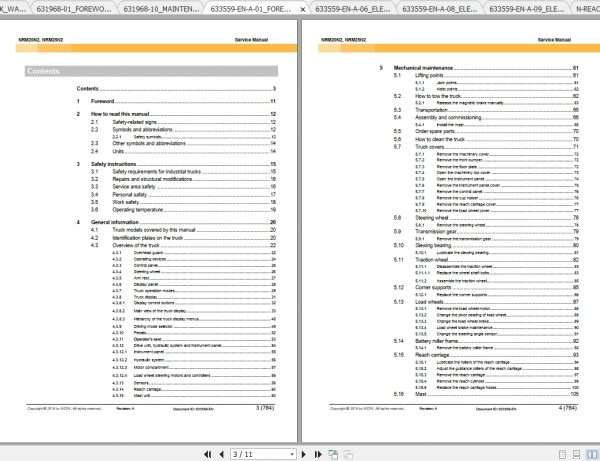Viewport: 600px width, 461px height.
Task: Switch to single page layout
Action: 562,454
